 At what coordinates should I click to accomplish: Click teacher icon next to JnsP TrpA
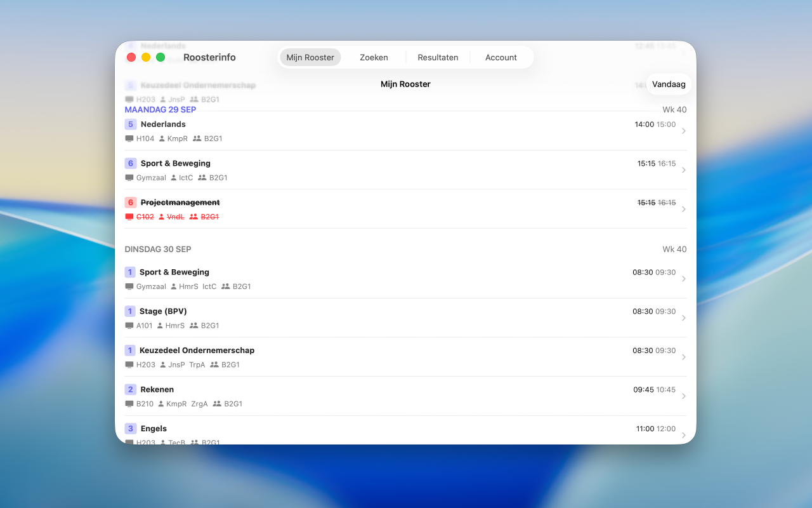tap(163, 365)
